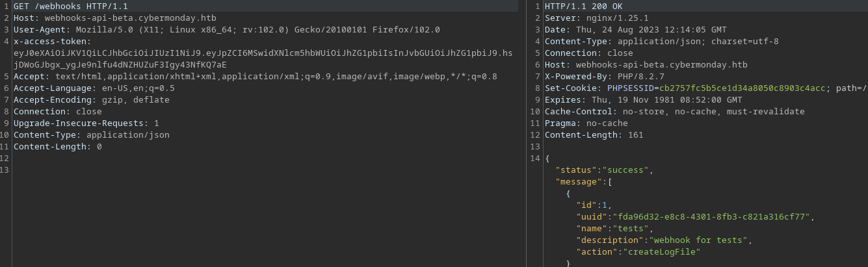
Task: Select the User-Agent header line
Action: click(x=226, y=29)
